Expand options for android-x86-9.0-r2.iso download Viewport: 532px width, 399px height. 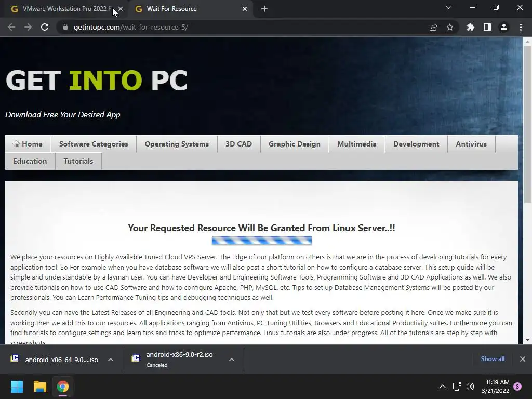pos(232,360)
